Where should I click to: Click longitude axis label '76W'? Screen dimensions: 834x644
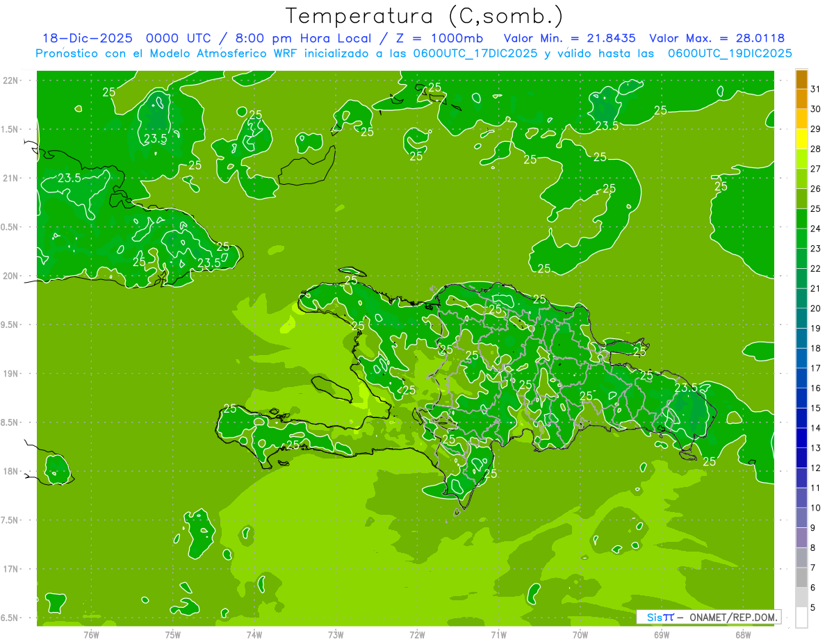tap(91, 634)
